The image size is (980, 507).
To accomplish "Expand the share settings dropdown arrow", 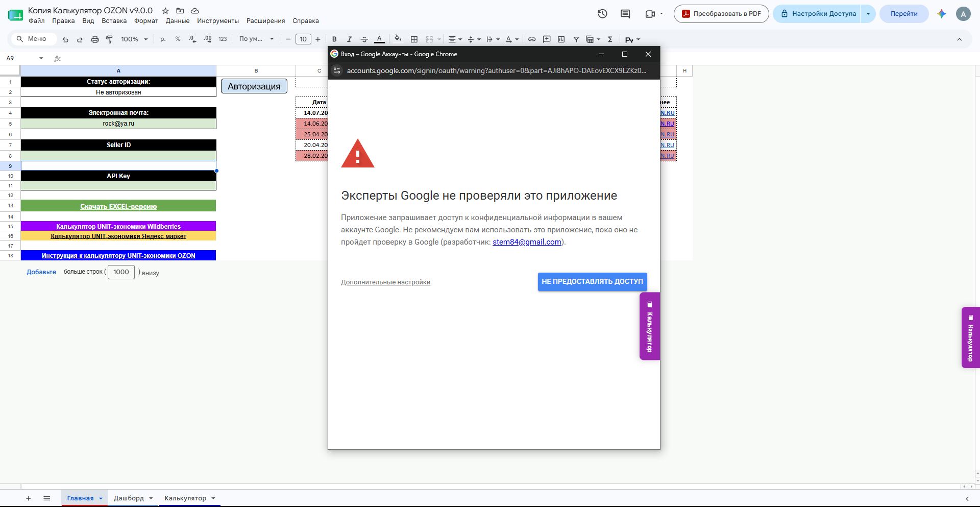I will coord(868,14).
